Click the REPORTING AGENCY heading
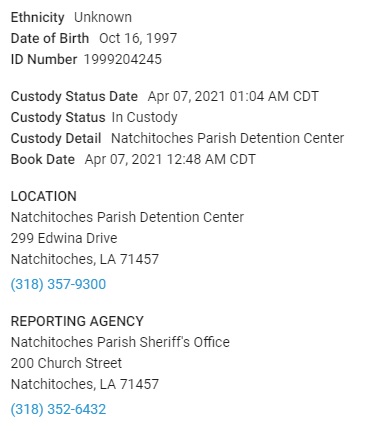The image size is (392, 431). point(77,321)
